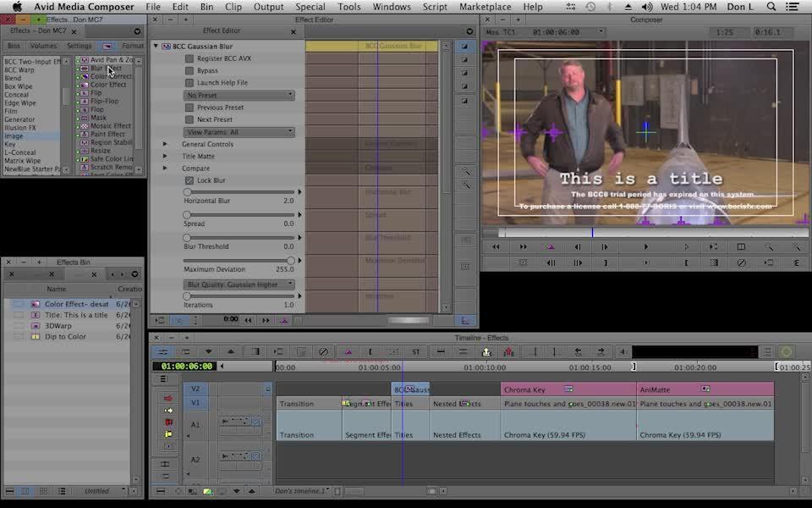The image size is (812, 508).
Task: Click the Remove Effect icon in timeline toolbar
Action: pos(323,352)
